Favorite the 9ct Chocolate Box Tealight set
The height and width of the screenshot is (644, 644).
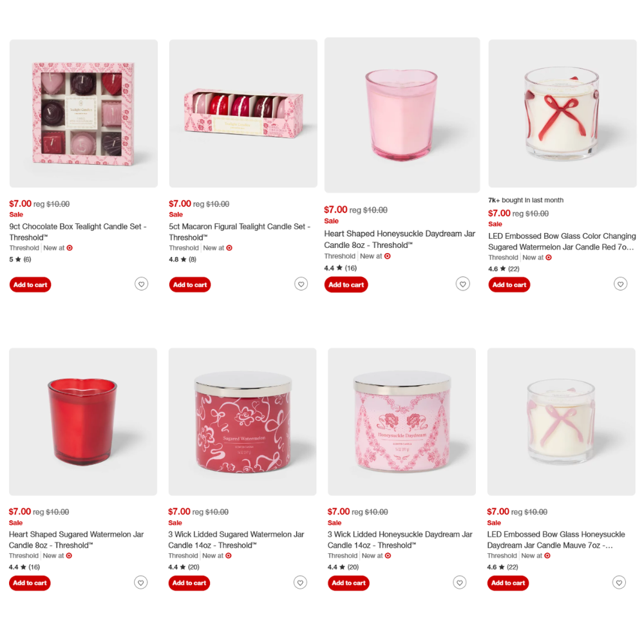(141, 284)
